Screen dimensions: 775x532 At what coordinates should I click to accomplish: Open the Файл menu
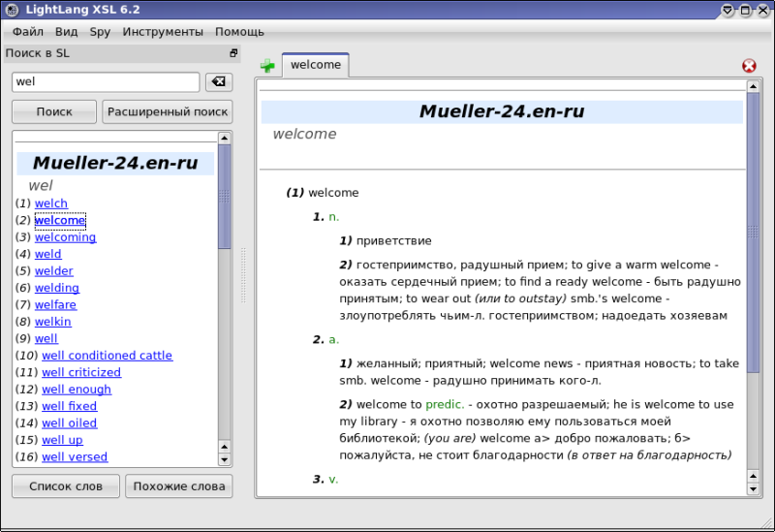[28, 32]
